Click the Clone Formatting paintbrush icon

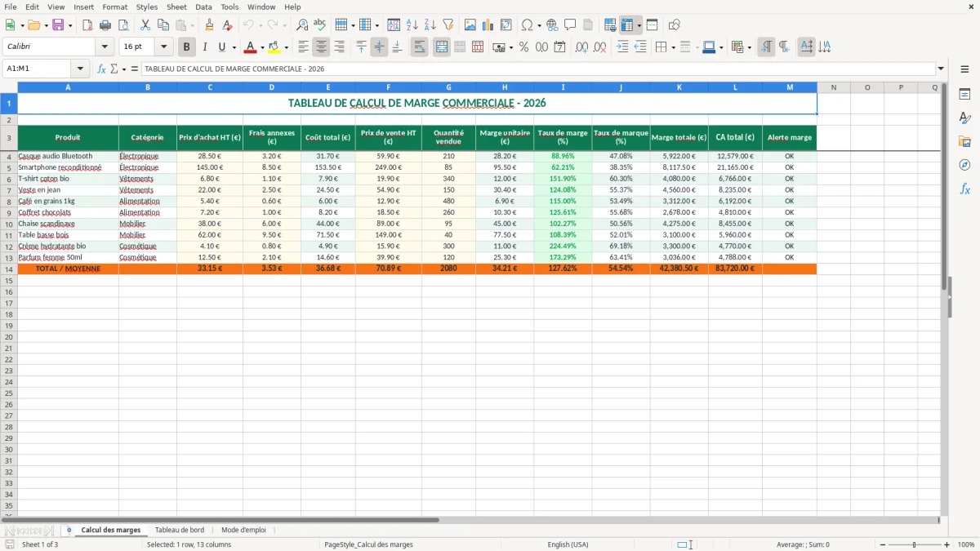[209, 25]
